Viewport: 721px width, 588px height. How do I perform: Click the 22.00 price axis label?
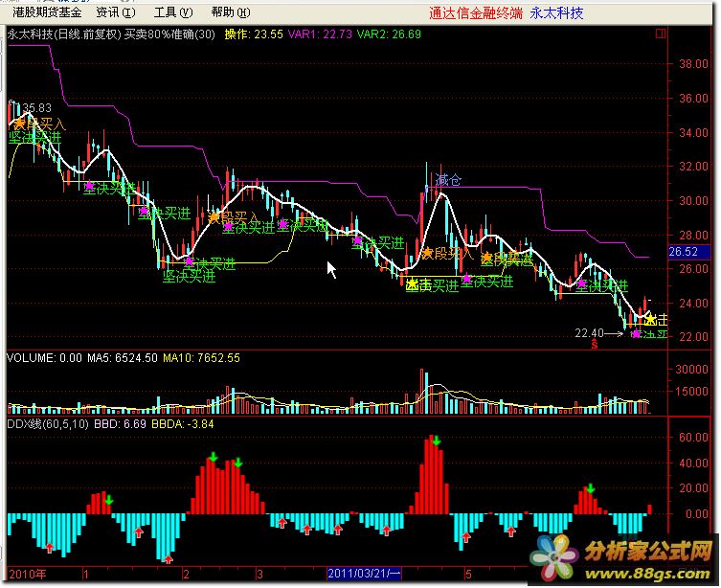click(694, 336)
